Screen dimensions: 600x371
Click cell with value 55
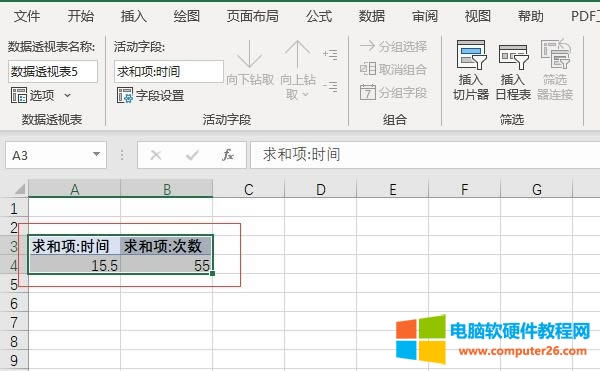click(166, 265)
